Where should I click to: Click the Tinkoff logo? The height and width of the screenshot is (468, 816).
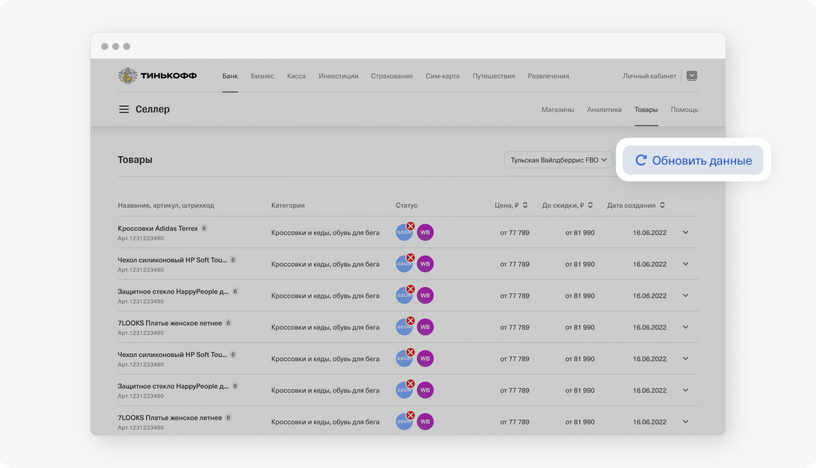[x=157, y=76]
